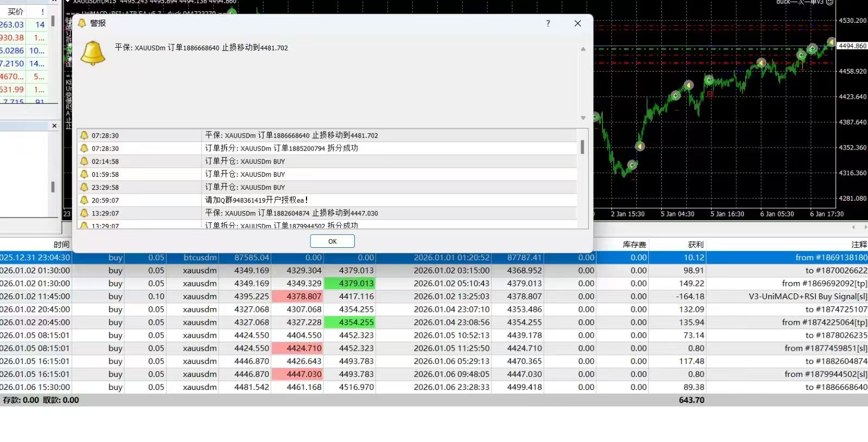868x442 pixels.
Task: Select the bell icon of the 20:59:07 alert
Action: (x=84, y=200)
